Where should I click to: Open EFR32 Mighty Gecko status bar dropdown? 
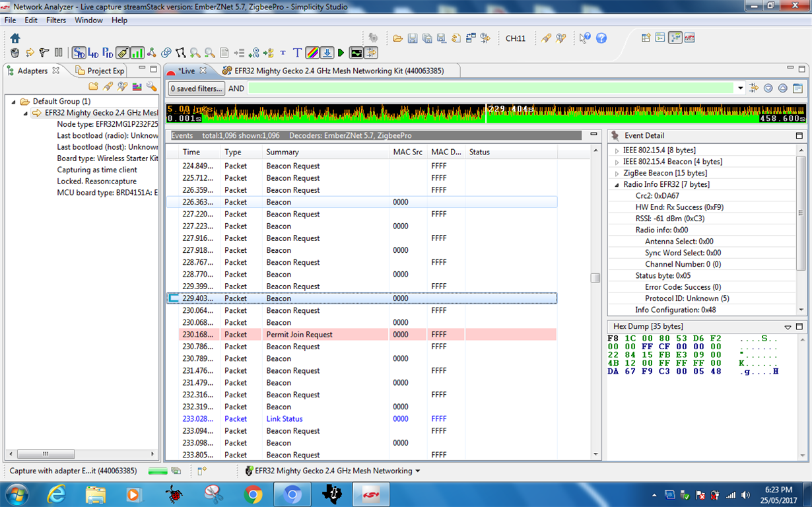point(418,471)
